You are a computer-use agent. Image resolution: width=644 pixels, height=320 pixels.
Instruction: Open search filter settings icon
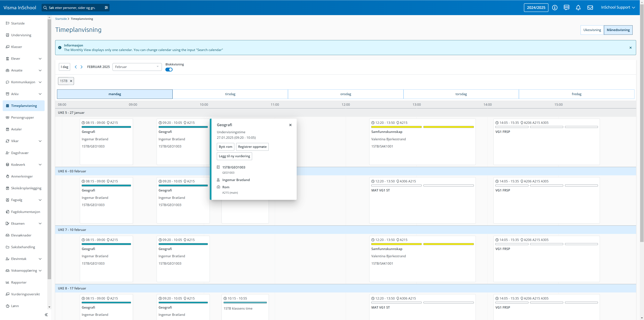click(106, 8)
